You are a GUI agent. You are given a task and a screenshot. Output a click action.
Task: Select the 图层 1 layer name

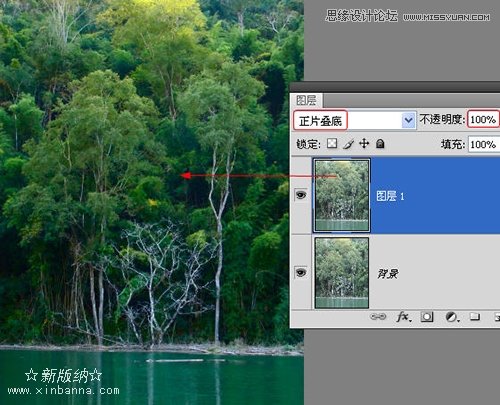(390, 196)
